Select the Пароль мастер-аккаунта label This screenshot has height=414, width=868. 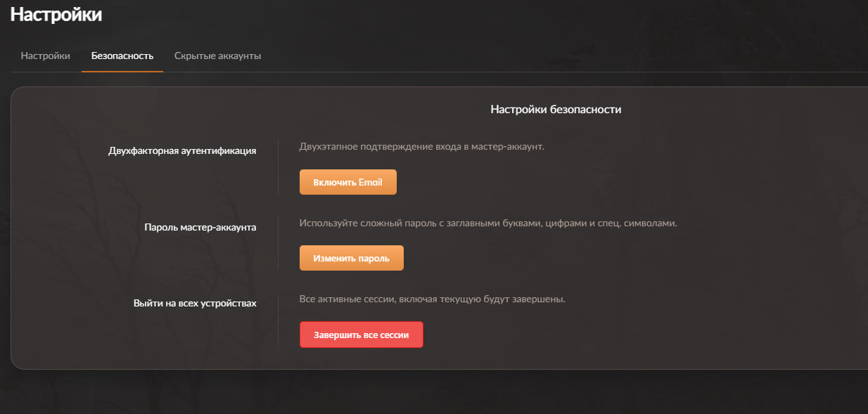pos(200,227)
